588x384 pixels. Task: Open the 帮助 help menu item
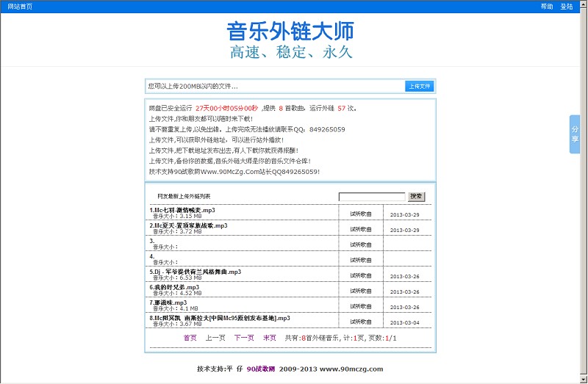tap(546, 6)
